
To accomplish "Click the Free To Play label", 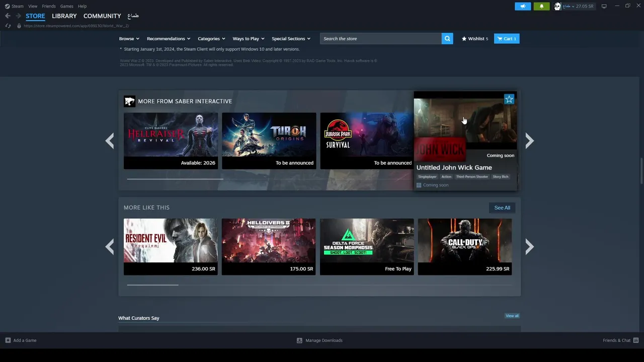I will click(x=398, y=269).
